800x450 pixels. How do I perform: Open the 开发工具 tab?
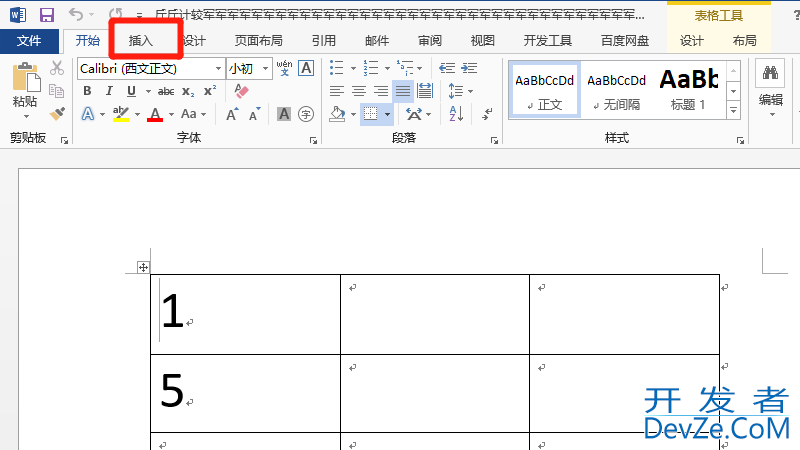coord(547,41)
